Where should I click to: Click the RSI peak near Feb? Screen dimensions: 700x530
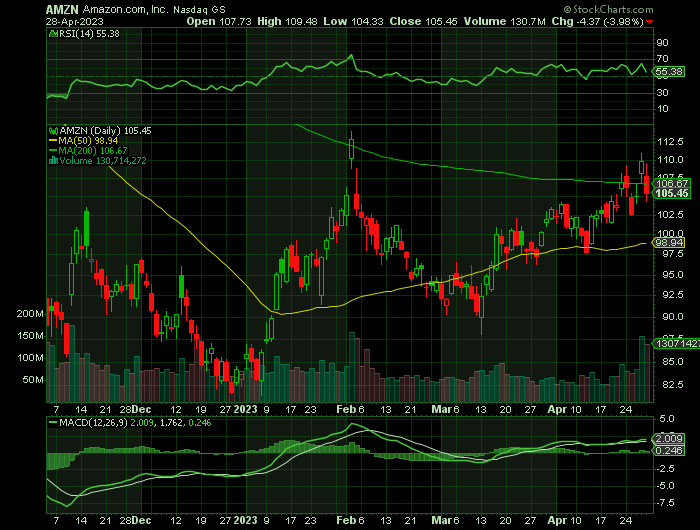tap(351, 55)
